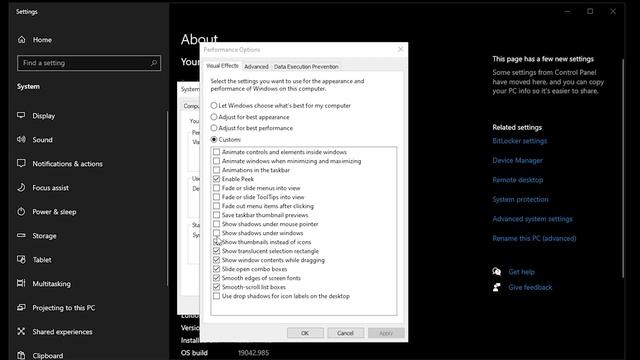The height and width of the screenshot is (360, 640).
Task: Click Rename this PC (advanced) link
Action: [x=534, y=238]
